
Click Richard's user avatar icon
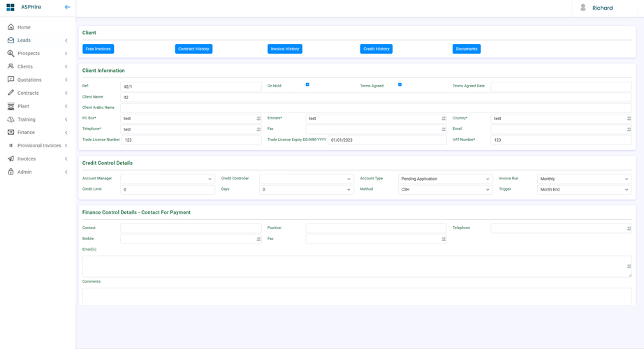[583, 8]
